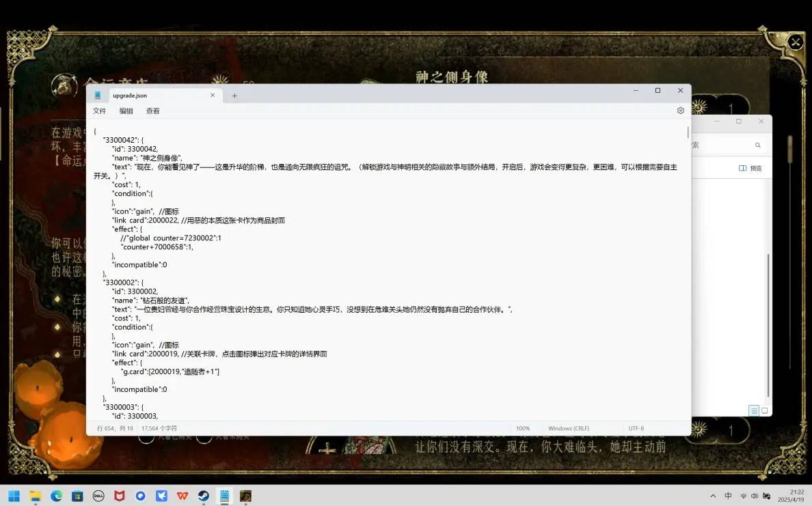Open the 文件 menu in Notepad

tap(99, 110)
